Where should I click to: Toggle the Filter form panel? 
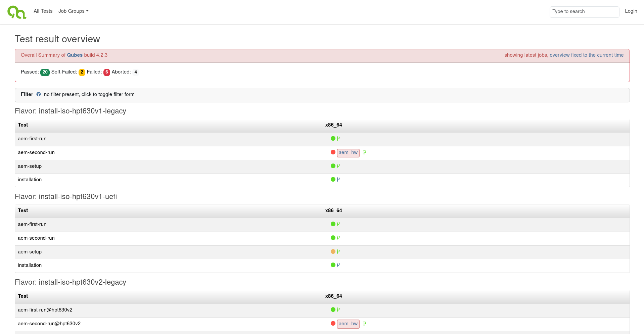322,95
